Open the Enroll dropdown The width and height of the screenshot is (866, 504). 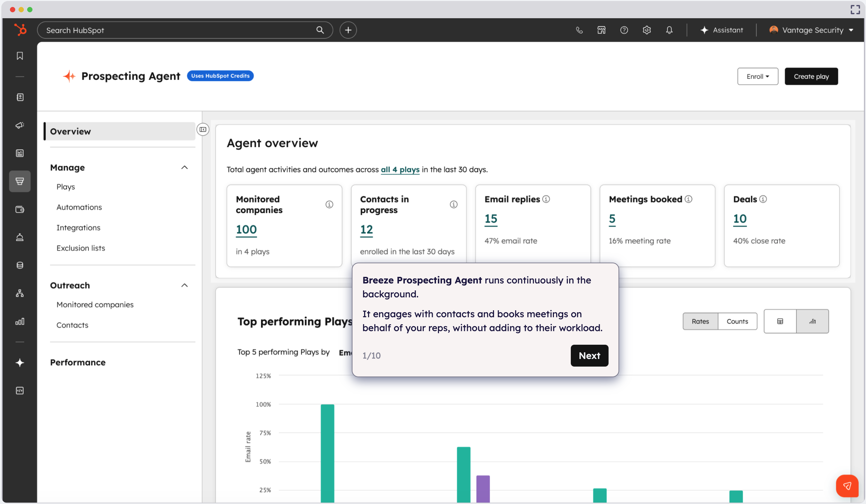[x=758, y=76]
